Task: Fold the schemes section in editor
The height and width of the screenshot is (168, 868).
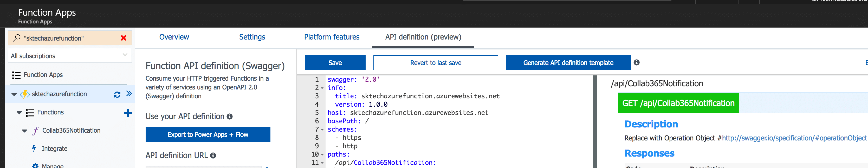Action: (x=322, y=130)
